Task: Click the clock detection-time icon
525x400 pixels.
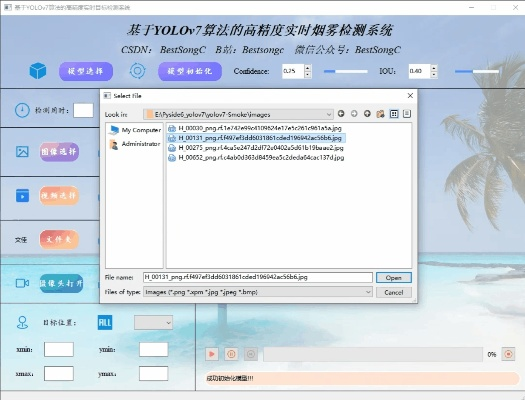Action: pos(22,110)
